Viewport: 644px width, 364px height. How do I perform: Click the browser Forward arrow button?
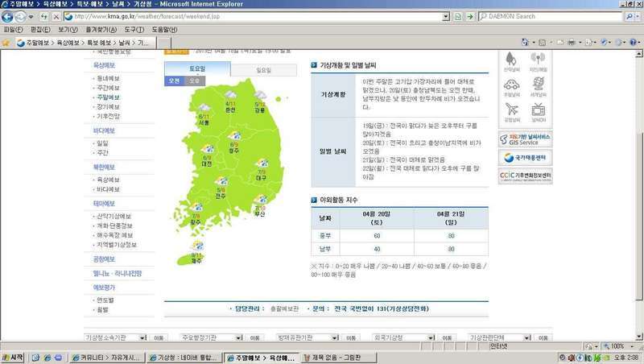coord(20,17)
